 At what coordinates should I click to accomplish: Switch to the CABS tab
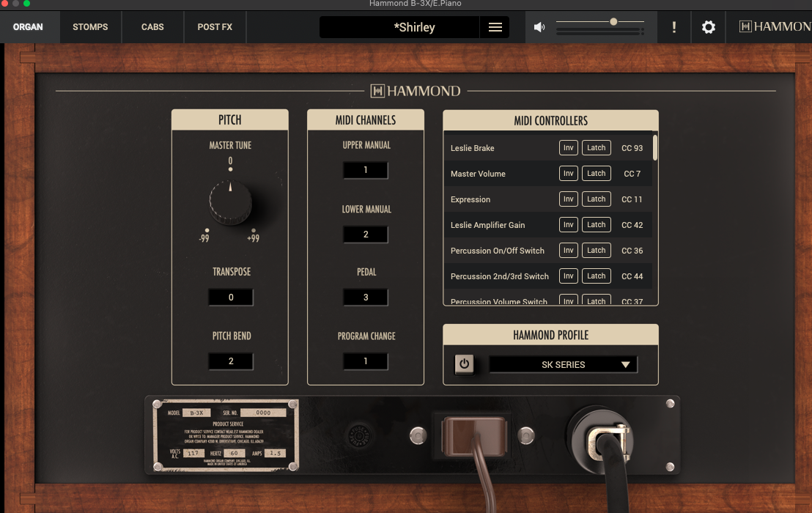pos(152,27)
